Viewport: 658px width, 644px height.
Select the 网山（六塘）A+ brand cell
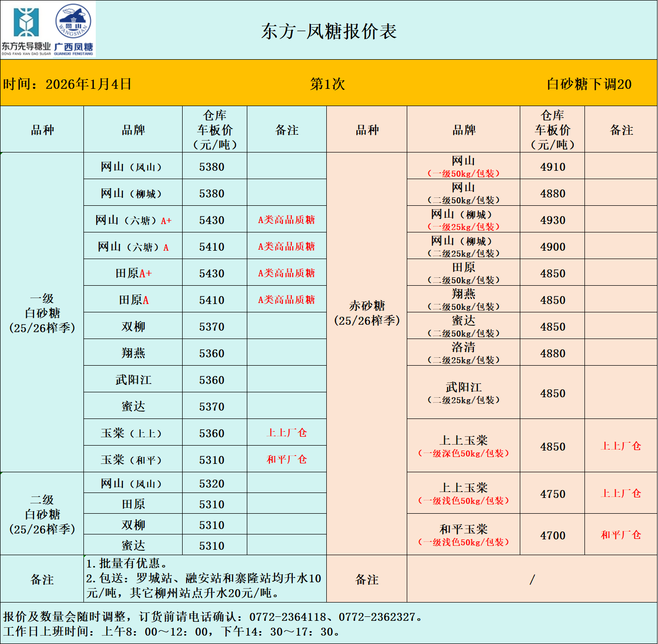coord(133,220)
